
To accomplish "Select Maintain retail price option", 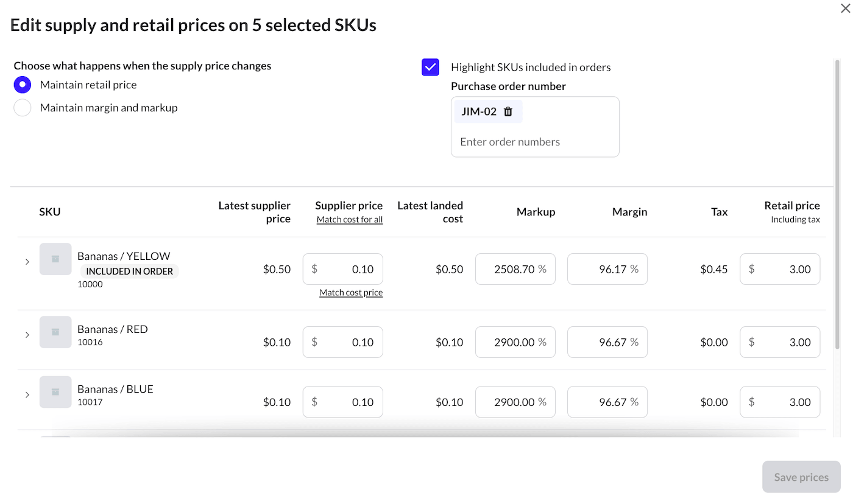I will pos(23,85).
